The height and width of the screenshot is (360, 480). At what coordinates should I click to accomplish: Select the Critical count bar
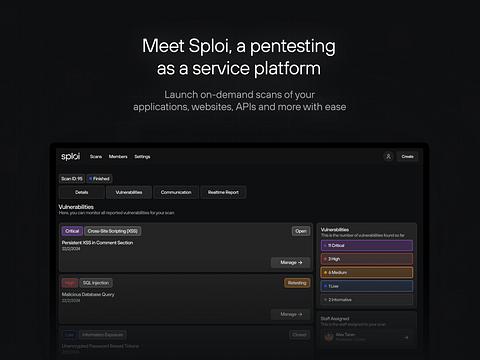[x=367, y=245]
